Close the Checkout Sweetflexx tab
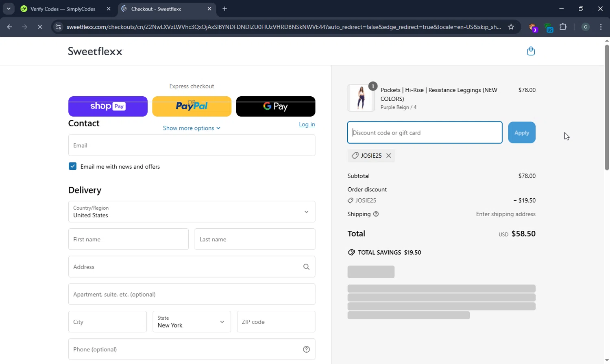The height and width of the screenshot is (364, 610). click(x=209, y=9)
